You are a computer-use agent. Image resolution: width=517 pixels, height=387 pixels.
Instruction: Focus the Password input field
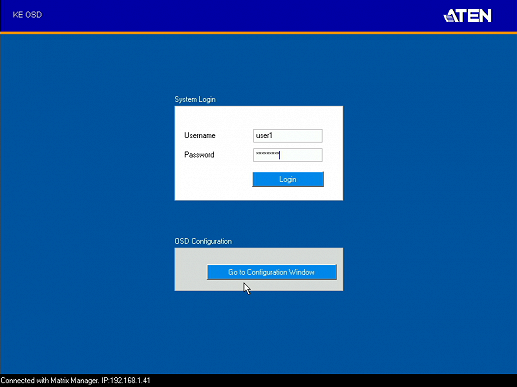(288, 155)
